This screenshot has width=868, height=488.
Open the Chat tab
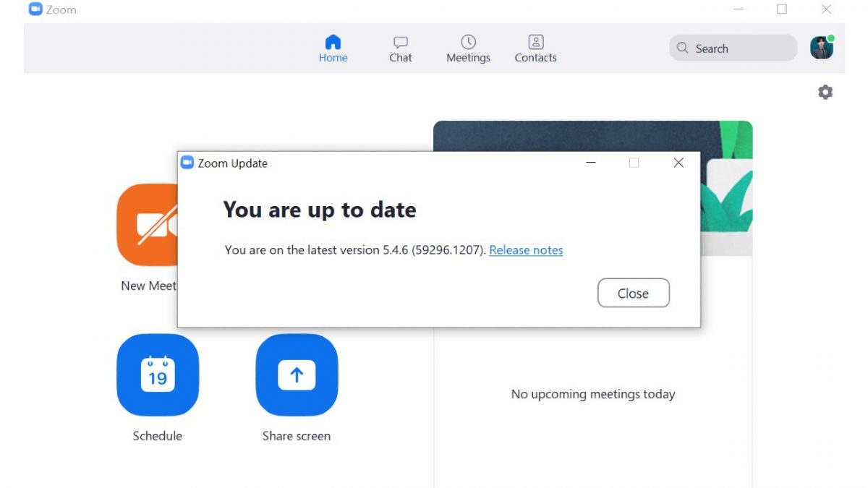(400, 48)
